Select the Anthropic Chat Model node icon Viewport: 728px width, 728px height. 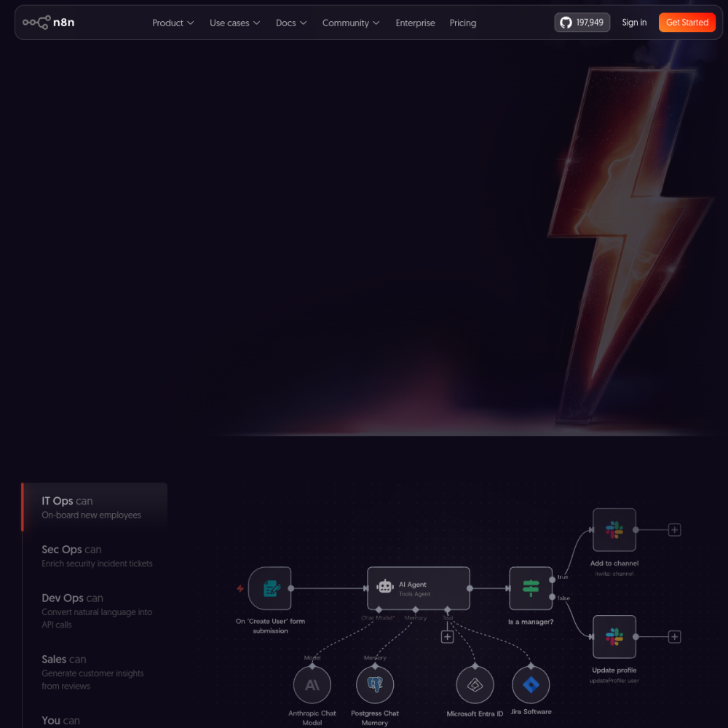(x=312, y=685)
